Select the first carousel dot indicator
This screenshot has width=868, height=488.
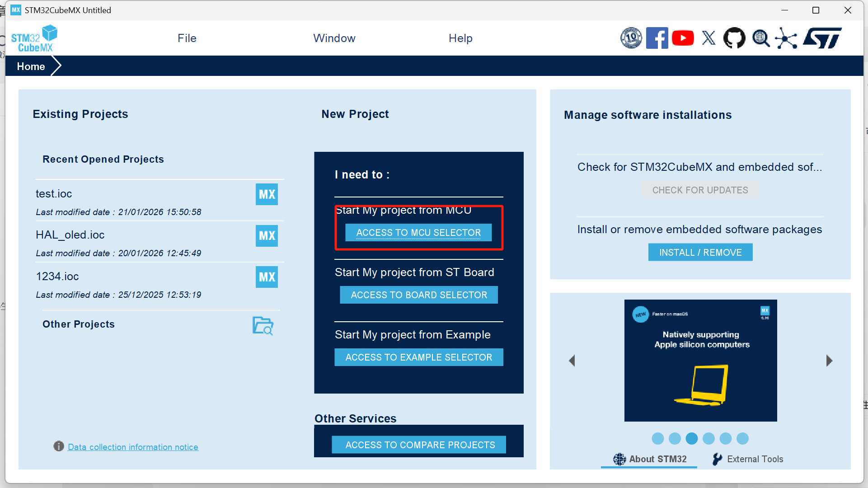tap(658, 438)
